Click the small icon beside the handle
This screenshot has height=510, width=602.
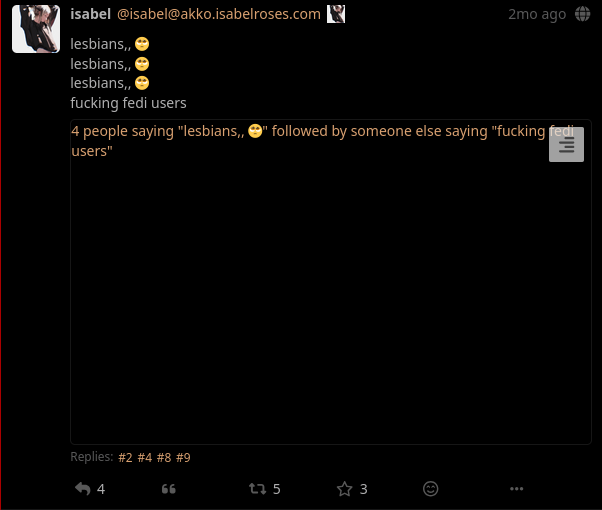(336, 14)
